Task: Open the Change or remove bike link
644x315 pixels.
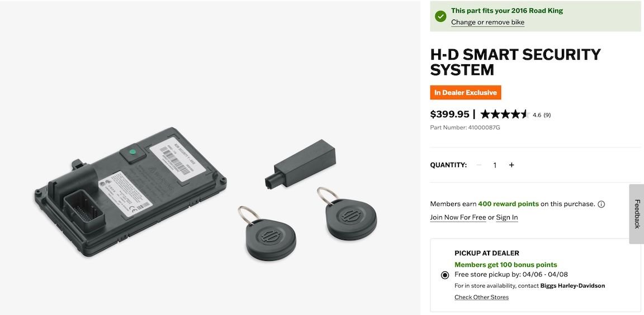Action: pyautogui.click(x=487, y=22)
